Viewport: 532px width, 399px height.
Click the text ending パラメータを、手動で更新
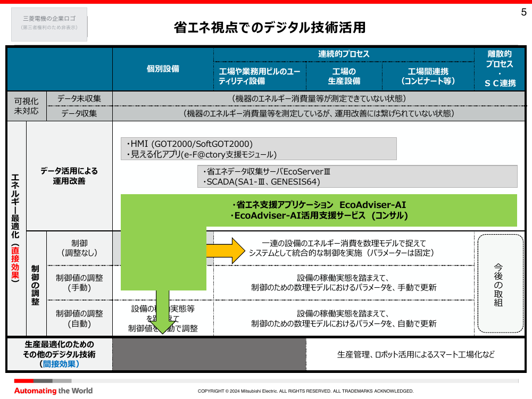[x=344, y=288]
